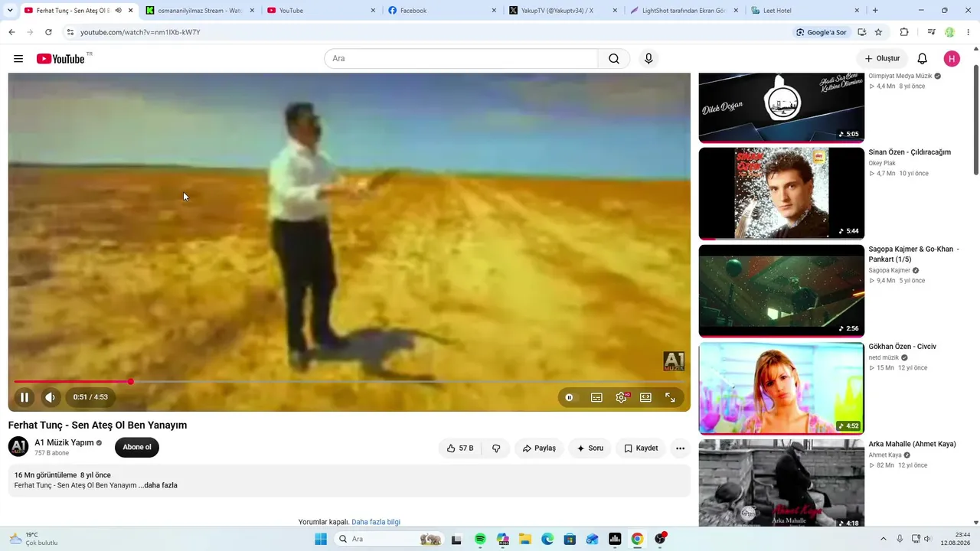Open the A1 Müzik Yapım channel avatar
This screenshot has height=551, width=980.
[x=18, y=447]
